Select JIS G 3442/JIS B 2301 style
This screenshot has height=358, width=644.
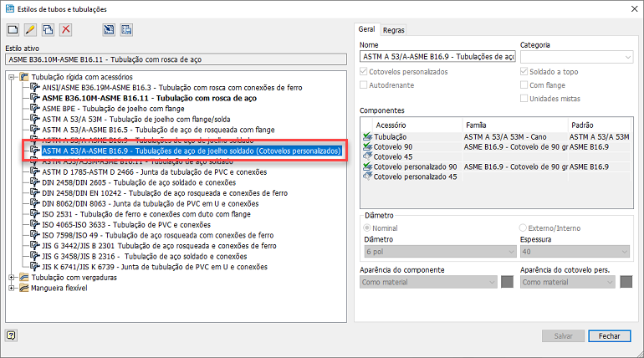pyautogui.click(x=159, y=246)
